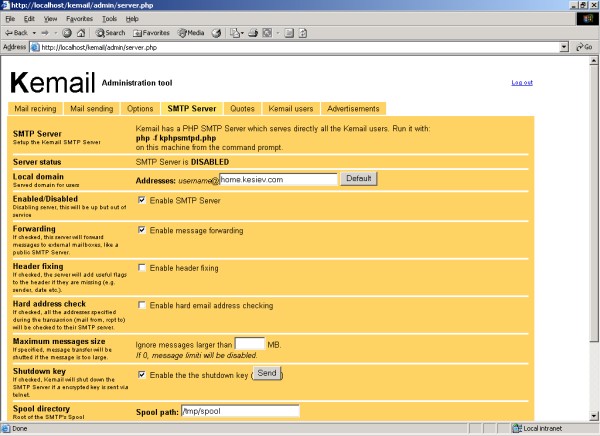
Task: Click the Mail toolbar icon
Action: pos(234,33)
